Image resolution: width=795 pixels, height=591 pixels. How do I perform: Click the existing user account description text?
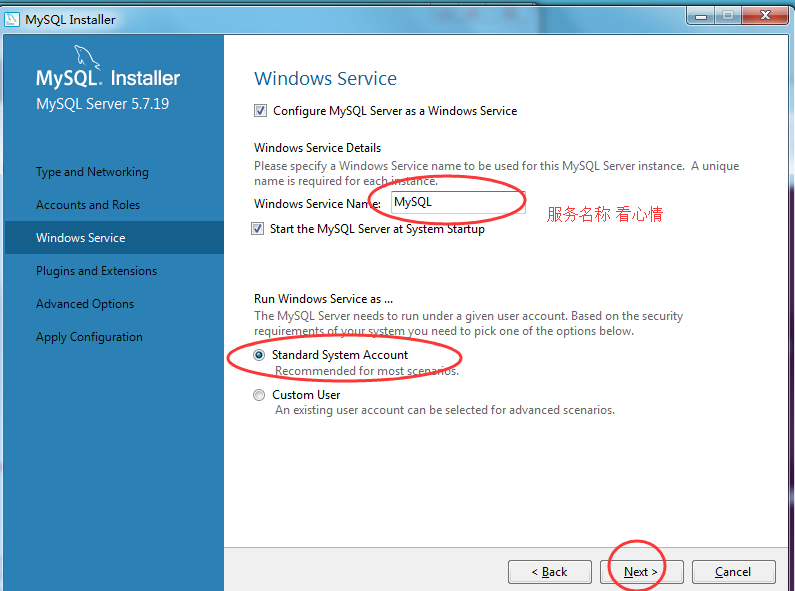point(445,410)
